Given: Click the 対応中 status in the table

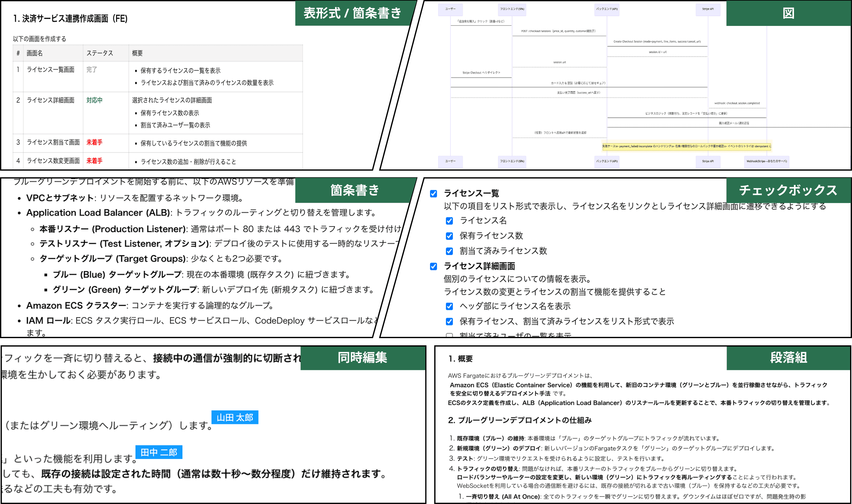Looking at the screenshot, I should pos(94,100).
